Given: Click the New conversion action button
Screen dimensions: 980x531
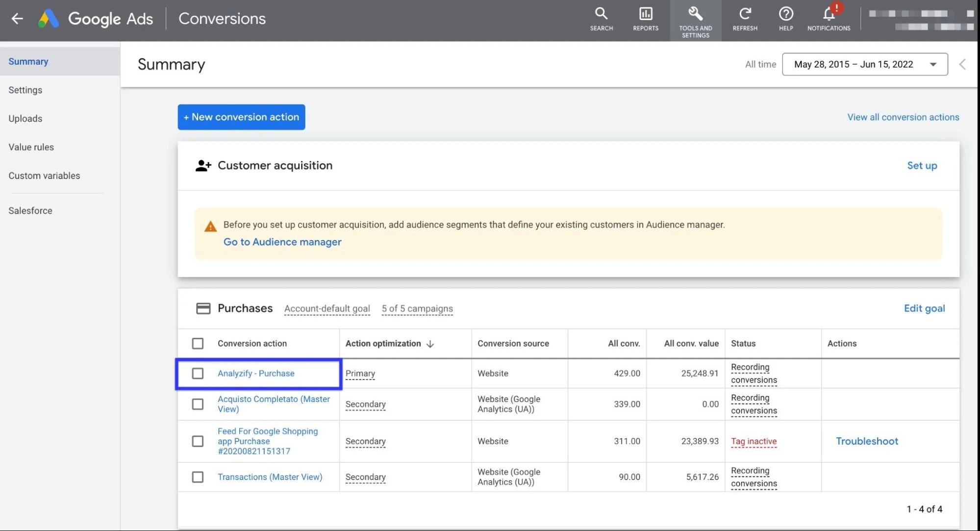Looking at the screenshot, I should (241, 117).
